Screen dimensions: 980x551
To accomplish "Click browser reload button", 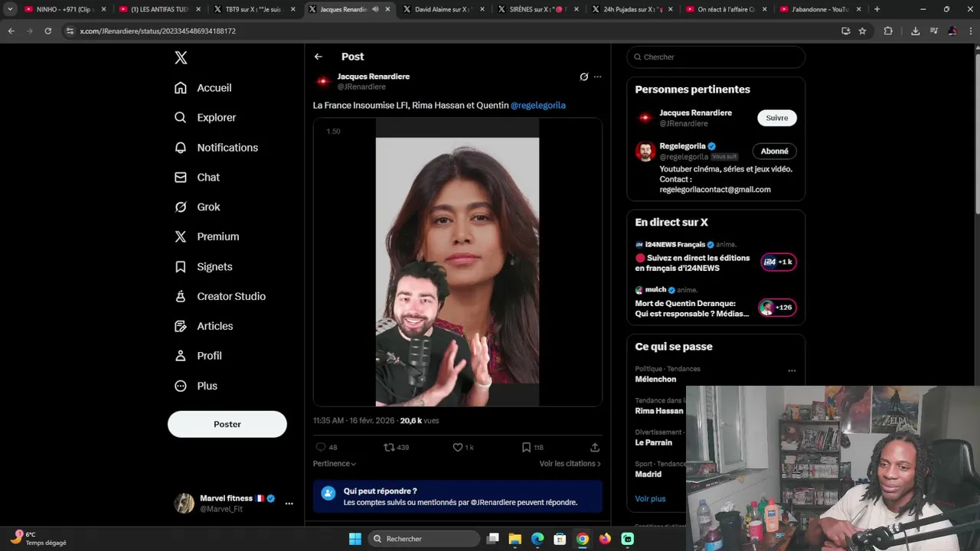I will tap(47, 31).
